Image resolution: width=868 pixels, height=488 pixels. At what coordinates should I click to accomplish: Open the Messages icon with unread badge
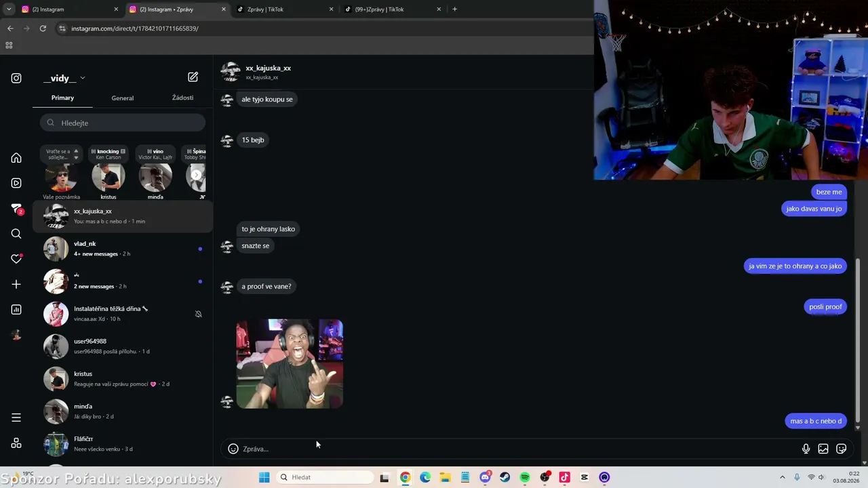(17, 209)
